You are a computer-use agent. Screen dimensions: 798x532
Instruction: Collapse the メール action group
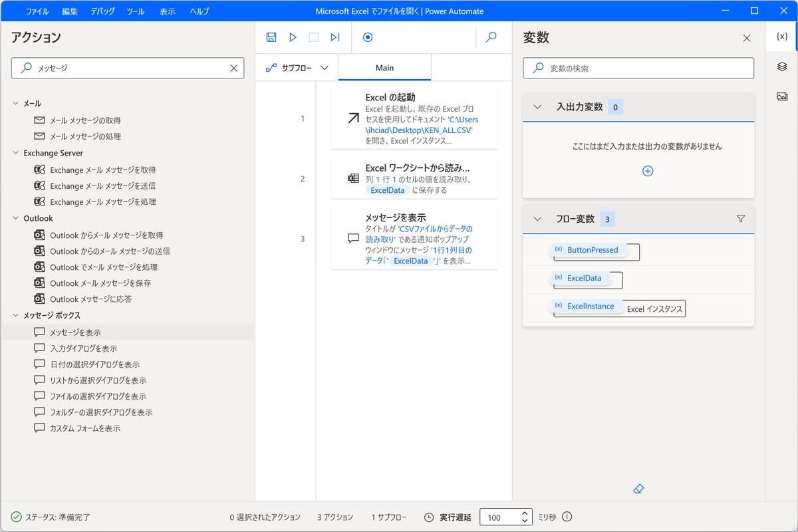16,104
